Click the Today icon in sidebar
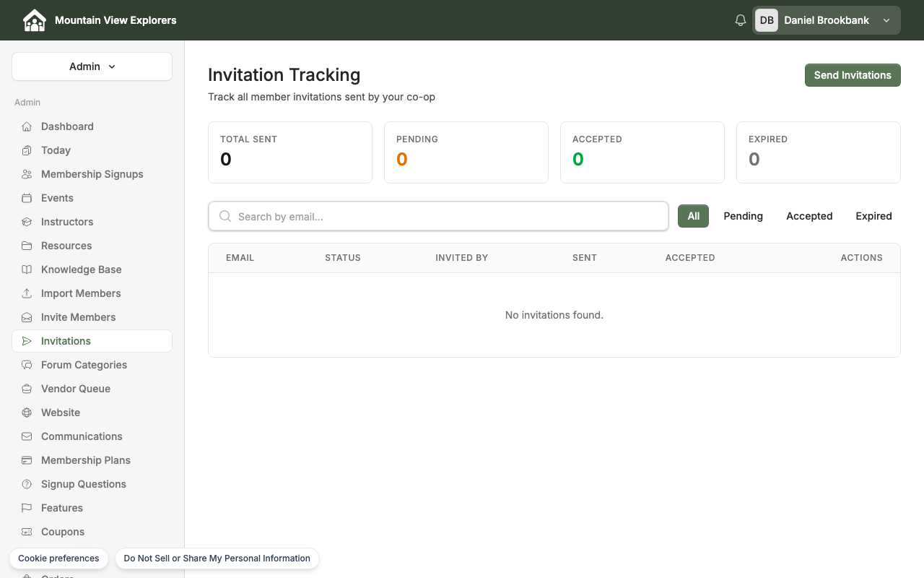This screenshot has height=578, width=924. (x=27, y=150)
